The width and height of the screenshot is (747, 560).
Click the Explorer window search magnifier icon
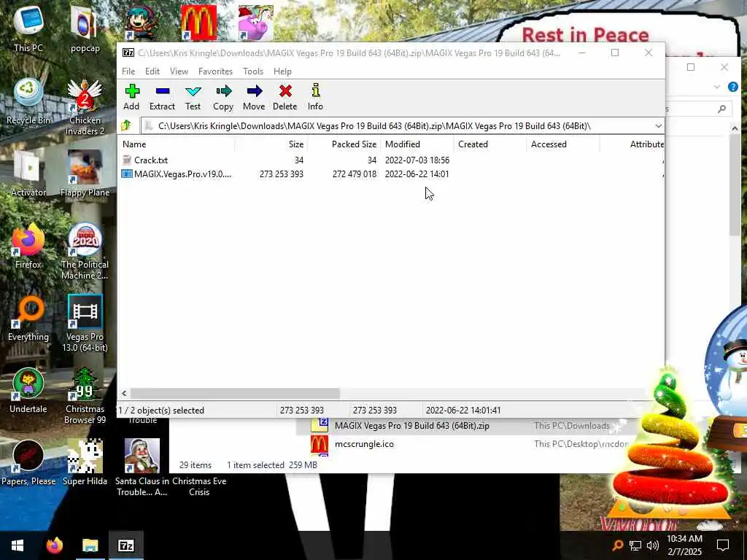tap(721, 109)
